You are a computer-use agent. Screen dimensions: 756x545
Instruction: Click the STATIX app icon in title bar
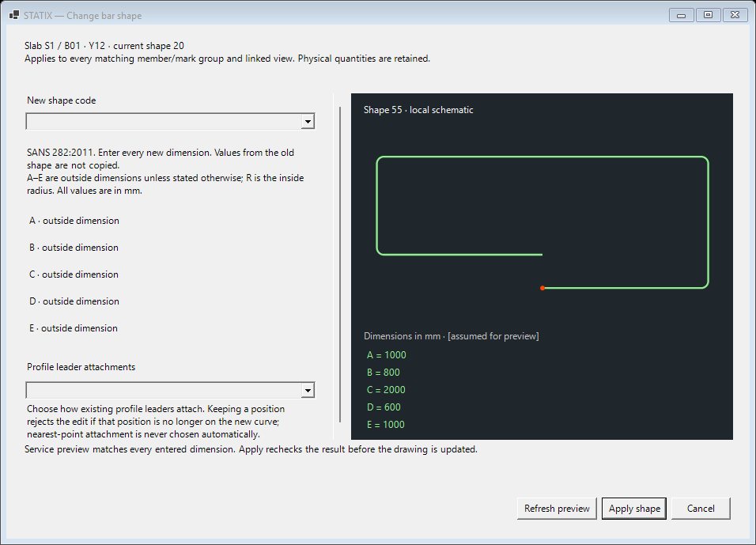point(14,16)
